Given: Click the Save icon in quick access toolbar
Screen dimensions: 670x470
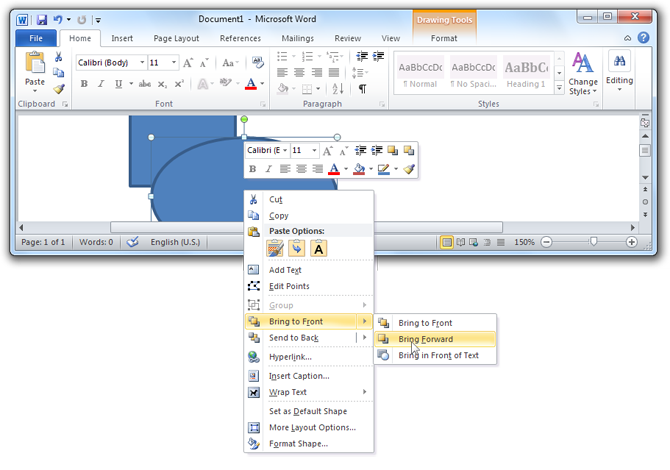Looking at the screenshot, I should (41, 20).
